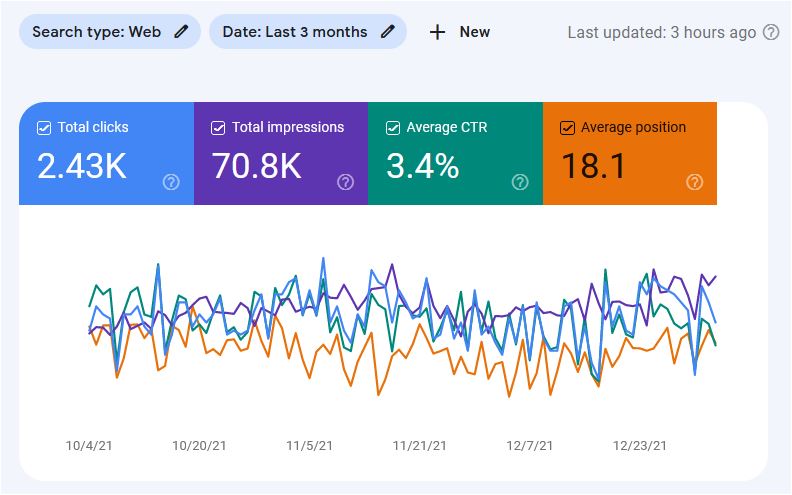Image resolution: width=792 pixels, height=495 pixels.
Task: Click the help icon on Total impressions card
Action: click(346, 182)
